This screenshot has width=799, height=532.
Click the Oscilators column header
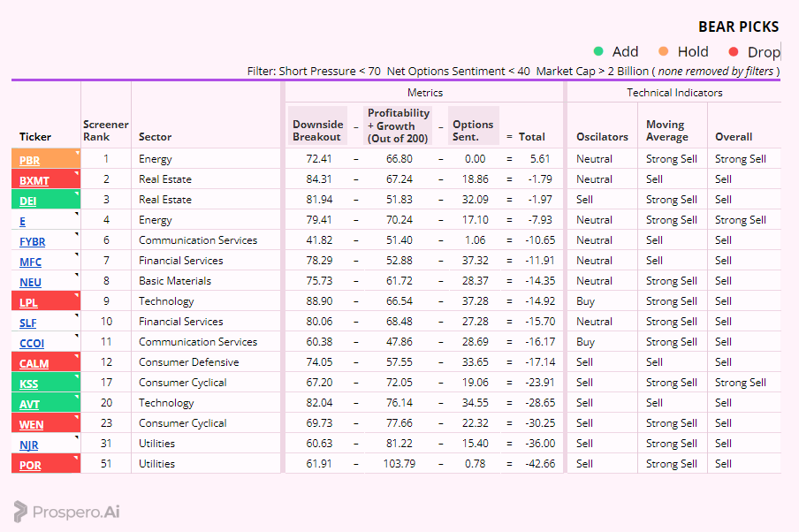(x=602, y=137)
